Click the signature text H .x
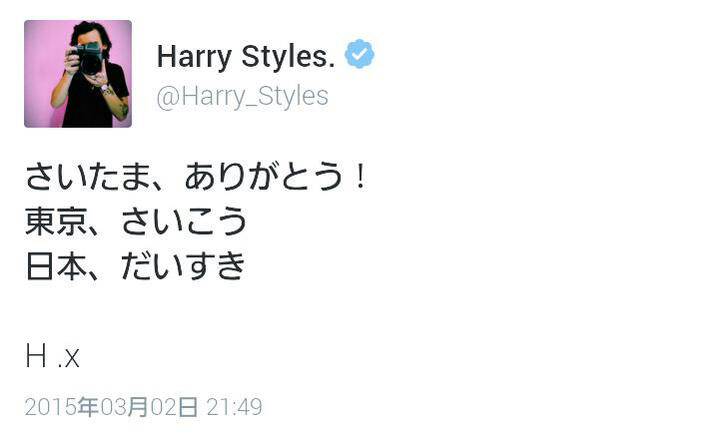Image resolution: width=719 pixels, height=438 pixels. coord(52,356)
